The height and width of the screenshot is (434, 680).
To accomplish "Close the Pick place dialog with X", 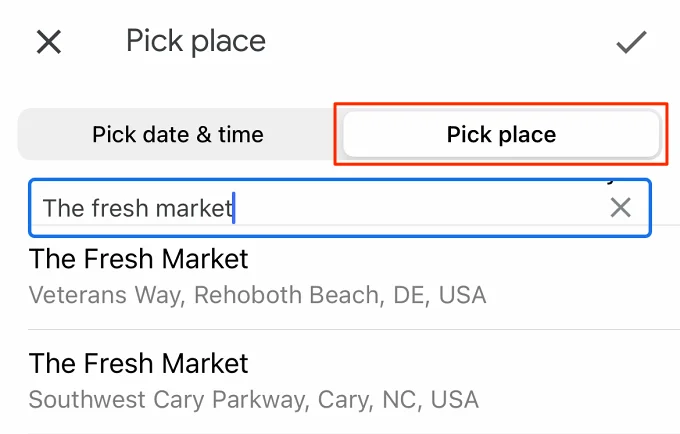I will [49, 42].
